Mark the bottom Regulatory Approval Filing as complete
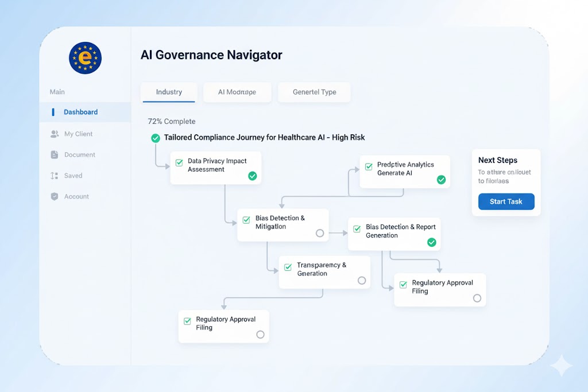Image resolution: width=588 pixels, height=392 pixels. [260, 335]
